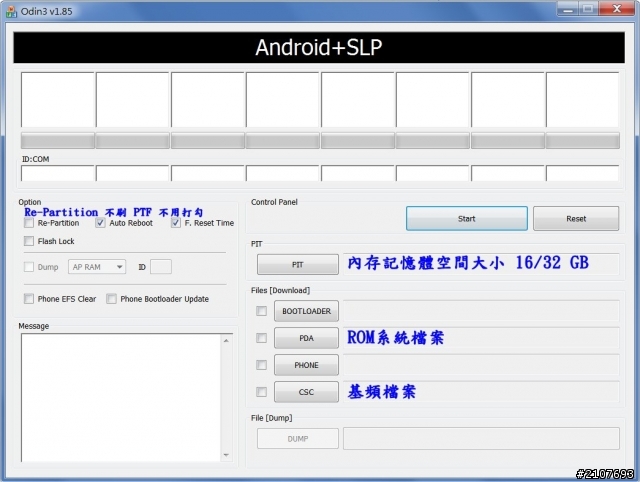Click the Android+SLP banner
Image resolution: width=640 pixels, height=482 pixels.
(319, 47)
